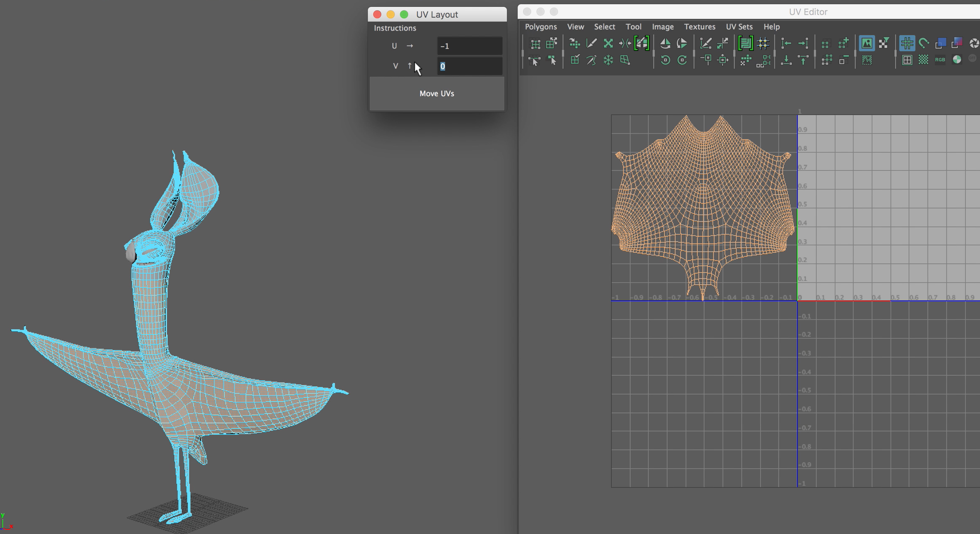Select the Cut UV edges knife icon
980x534 pixels.
591,43
